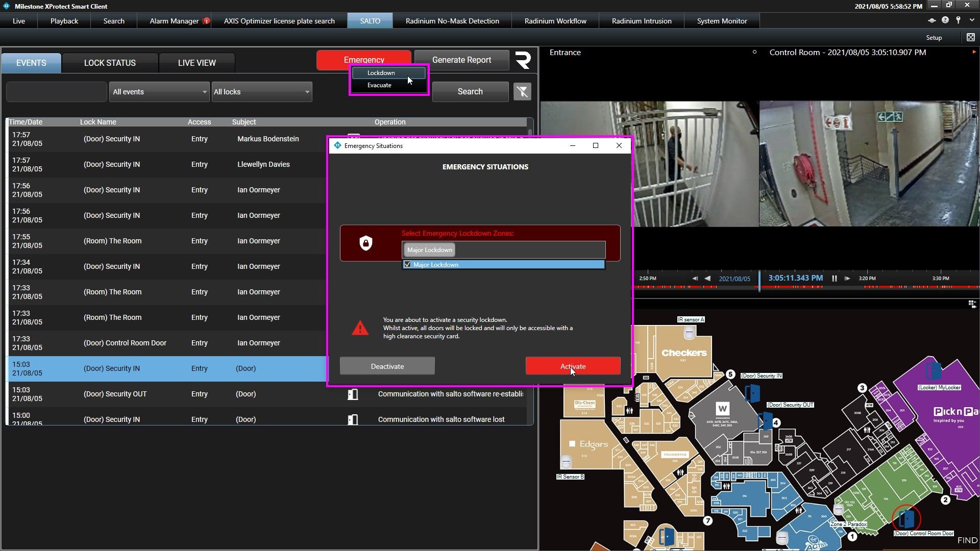The image size is (980, 551).
Task: Select IR sensor A device on map
Action: 689,333
